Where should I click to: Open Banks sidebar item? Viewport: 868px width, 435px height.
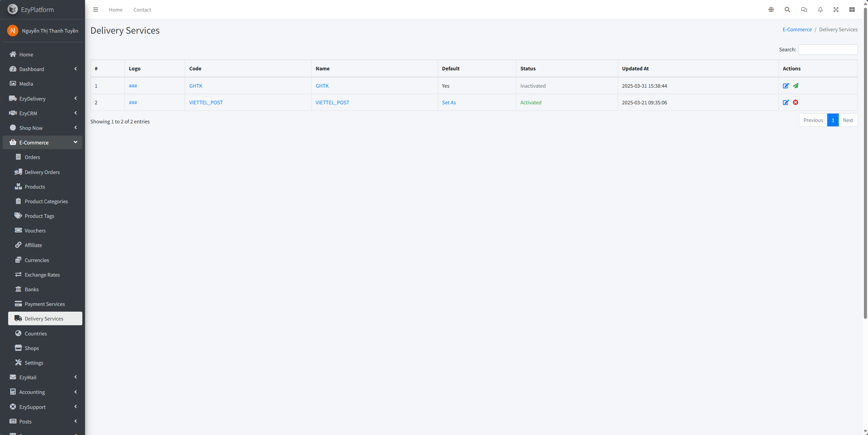45,289
